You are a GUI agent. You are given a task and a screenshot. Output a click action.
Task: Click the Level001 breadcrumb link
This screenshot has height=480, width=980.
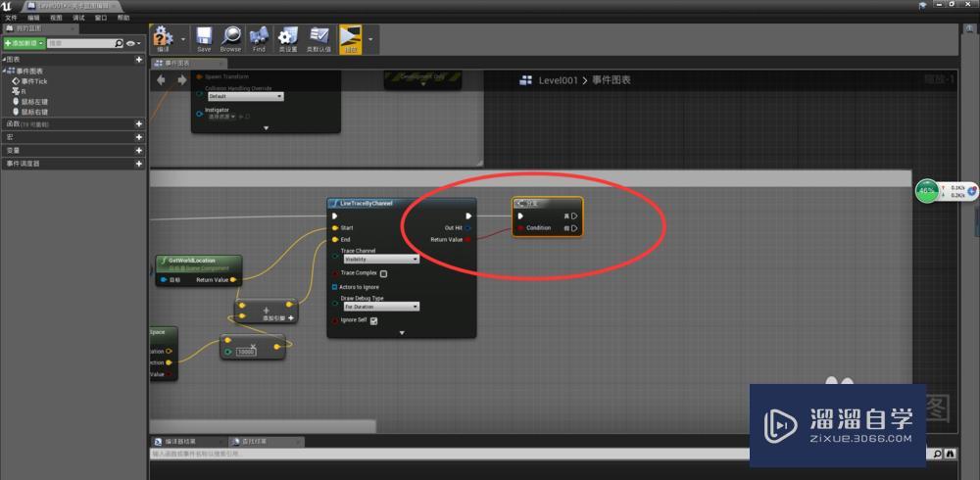point(559,80)
